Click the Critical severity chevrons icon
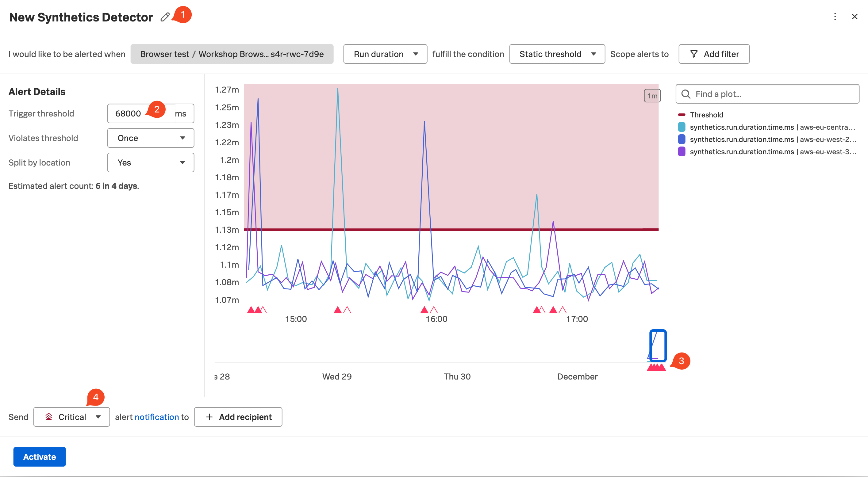Image resolution: width=868 pixels, height=477 pixels. (x=49, y=417)
